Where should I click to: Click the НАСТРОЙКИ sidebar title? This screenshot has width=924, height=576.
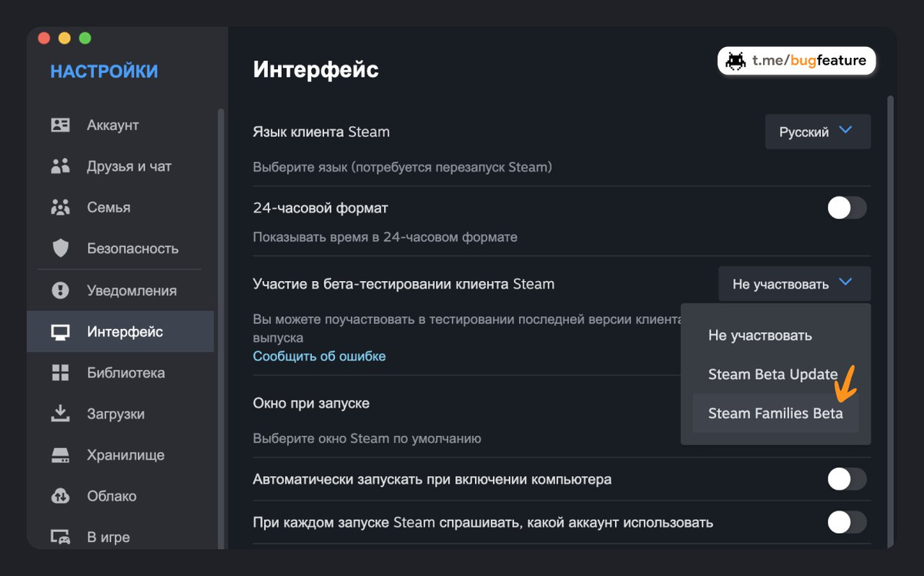pos(104,72)
